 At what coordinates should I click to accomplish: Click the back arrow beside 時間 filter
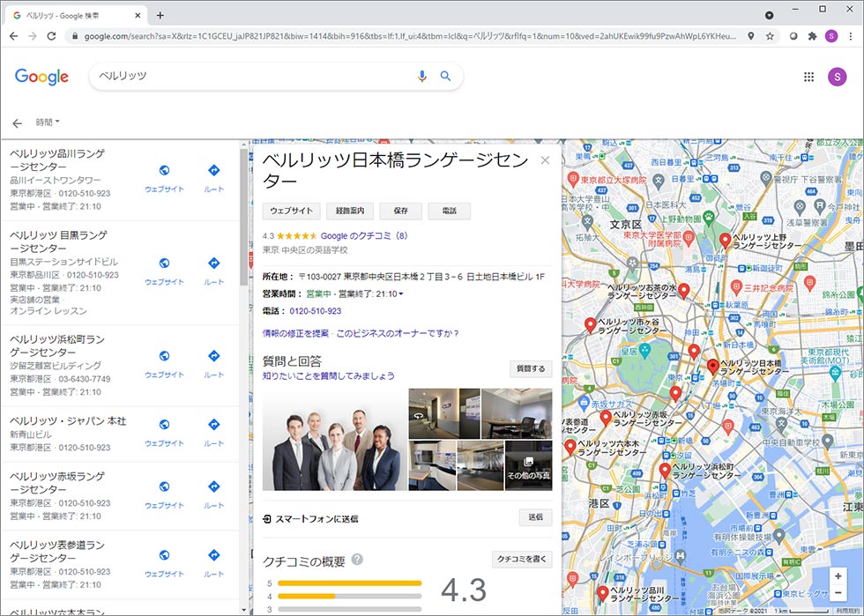[17, 123]
